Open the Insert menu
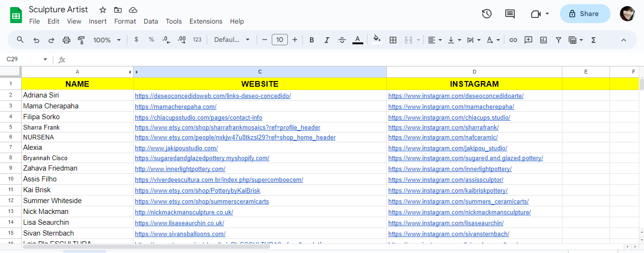The width and height of the screenshot is (644, 253). click(98, 21)
